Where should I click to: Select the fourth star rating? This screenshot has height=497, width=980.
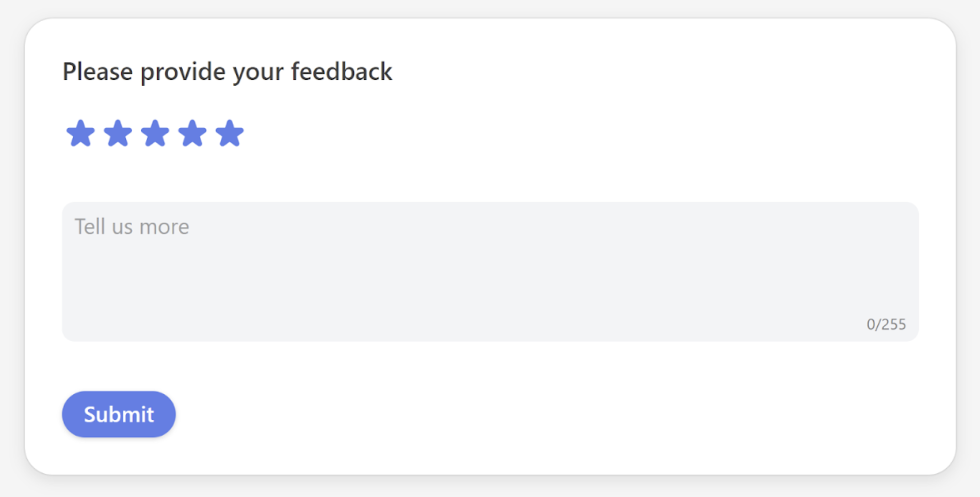[192, 133]
